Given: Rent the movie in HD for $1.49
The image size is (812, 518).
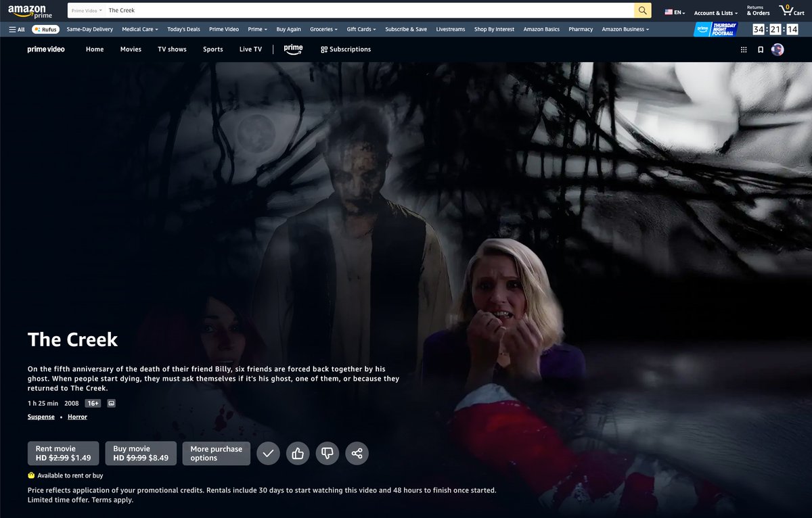Looking at the screenshot, I should [x=63, y=453].
